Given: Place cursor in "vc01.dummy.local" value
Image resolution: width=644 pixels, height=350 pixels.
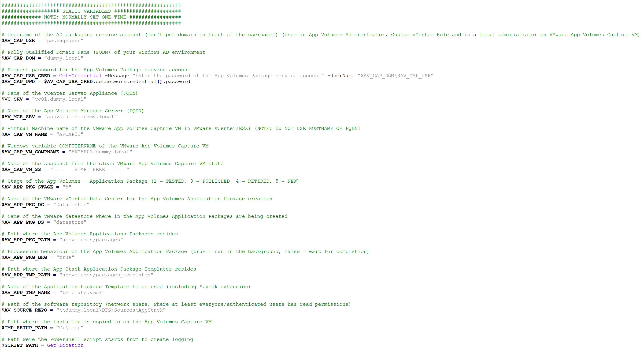Looking at the screenshot, I should 59,99.
